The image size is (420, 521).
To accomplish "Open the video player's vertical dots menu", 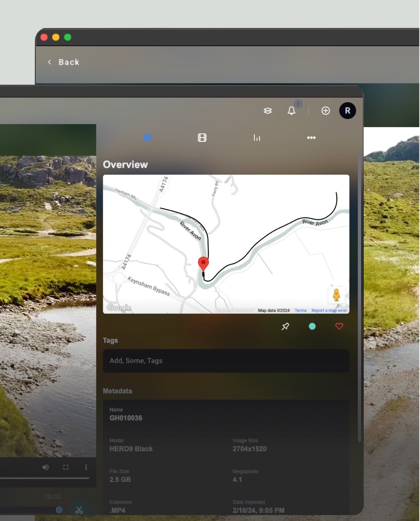I will pos(86,467).
